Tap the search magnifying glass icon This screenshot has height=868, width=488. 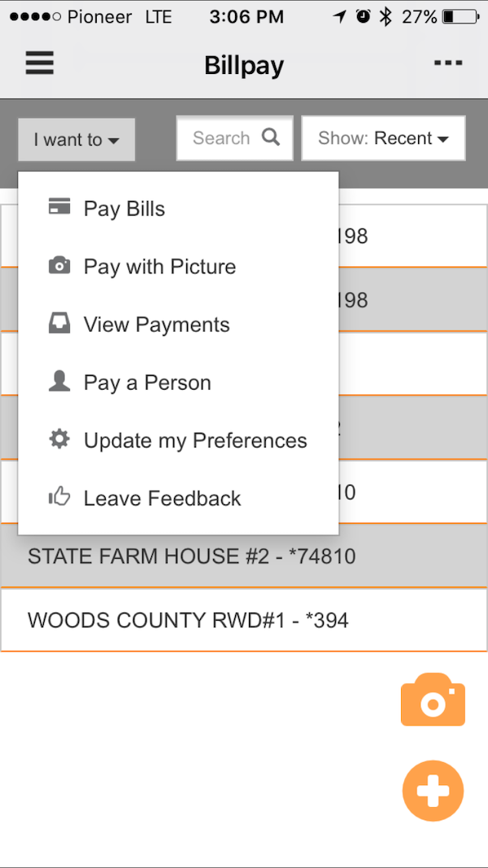271,137
